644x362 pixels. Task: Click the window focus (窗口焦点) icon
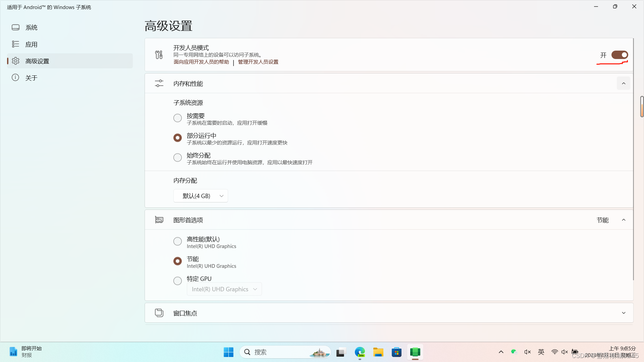click(159, 313)
